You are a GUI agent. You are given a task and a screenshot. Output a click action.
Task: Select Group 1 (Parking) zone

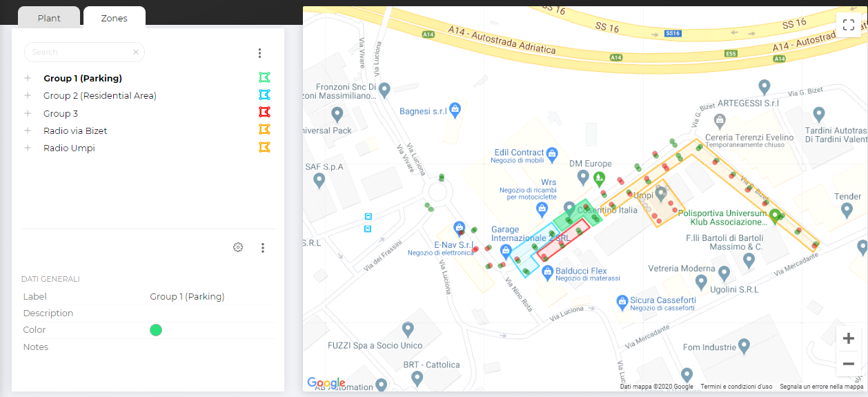[x=83, y=78]
